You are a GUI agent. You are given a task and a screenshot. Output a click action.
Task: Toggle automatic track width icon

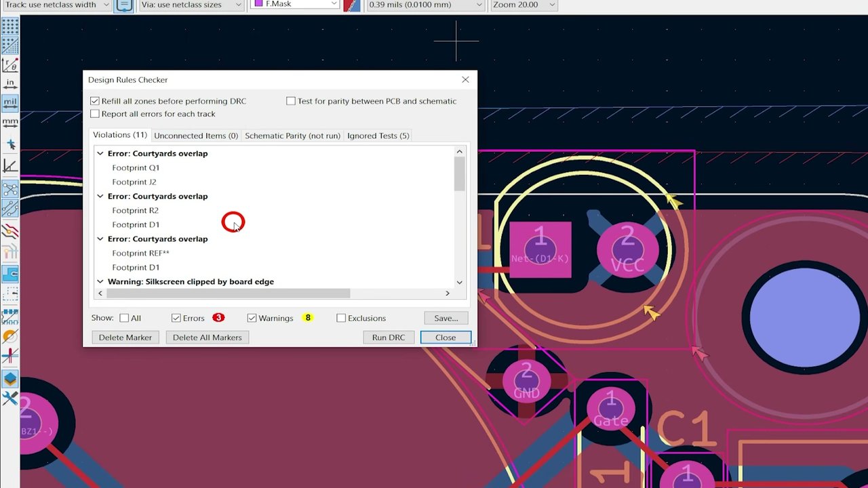click(x=123, y=5)
